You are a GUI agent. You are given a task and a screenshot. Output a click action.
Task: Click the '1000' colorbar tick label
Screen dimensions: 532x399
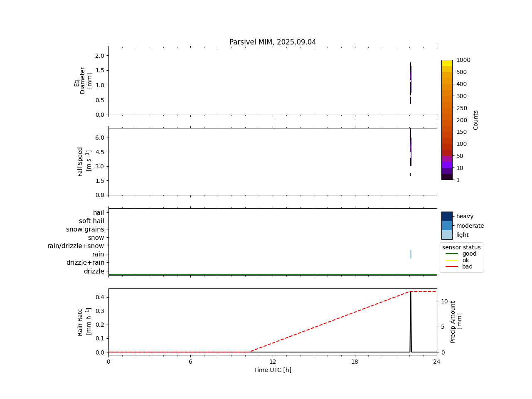coord(463,60)
